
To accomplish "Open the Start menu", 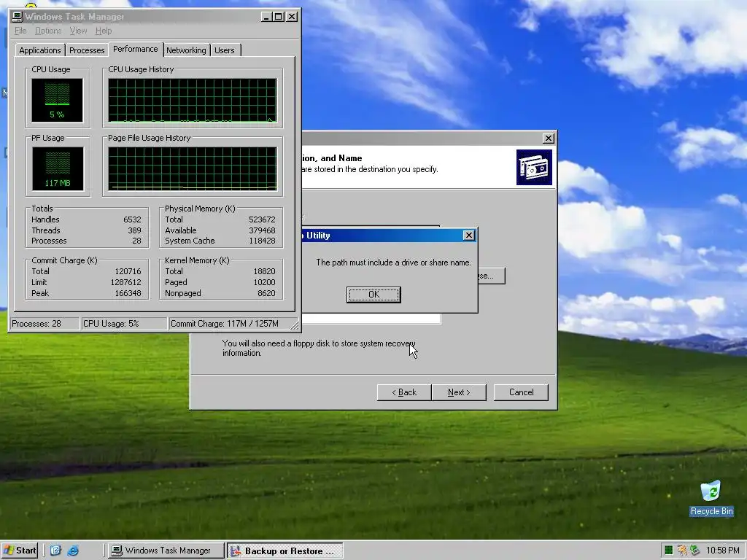I will point(20,551).
